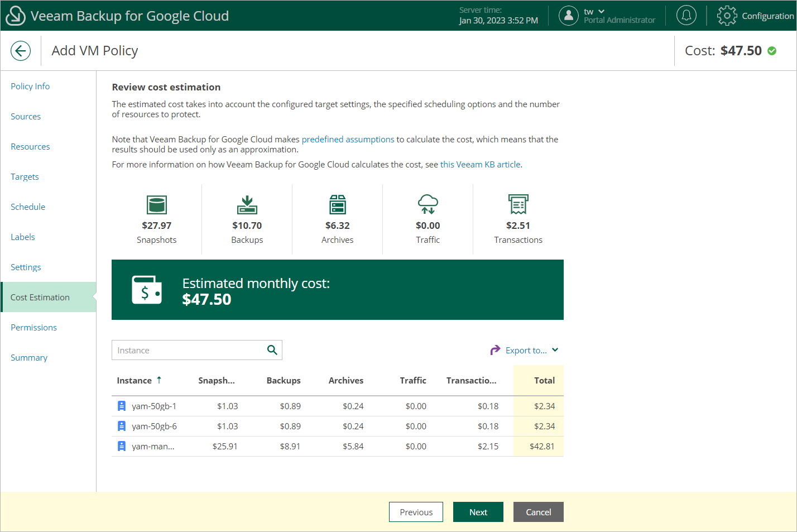The image size is (797, 532).
Task: Open predefined assumptions link
Action: [348, 139]
